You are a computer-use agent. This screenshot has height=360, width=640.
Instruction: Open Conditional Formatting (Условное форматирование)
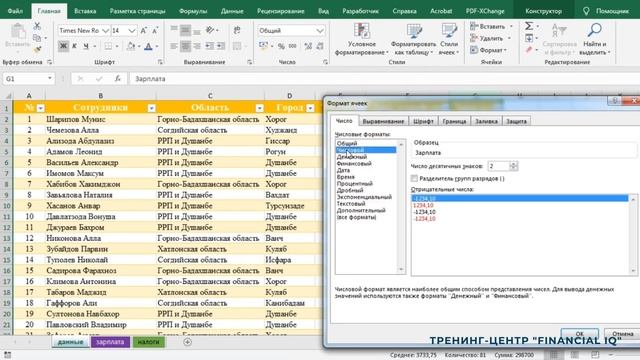click(x=362, y=39)
